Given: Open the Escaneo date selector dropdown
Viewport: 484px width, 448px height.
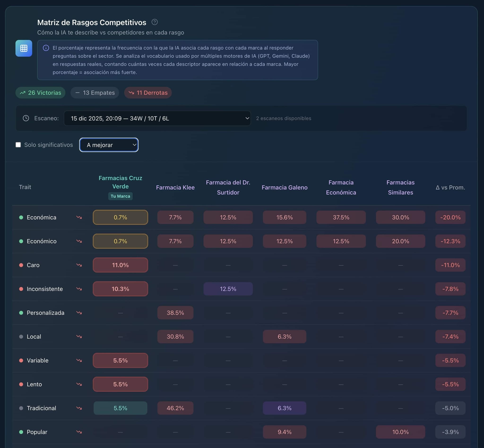Looking at the screenshot, I should click(x=157, y=118).
